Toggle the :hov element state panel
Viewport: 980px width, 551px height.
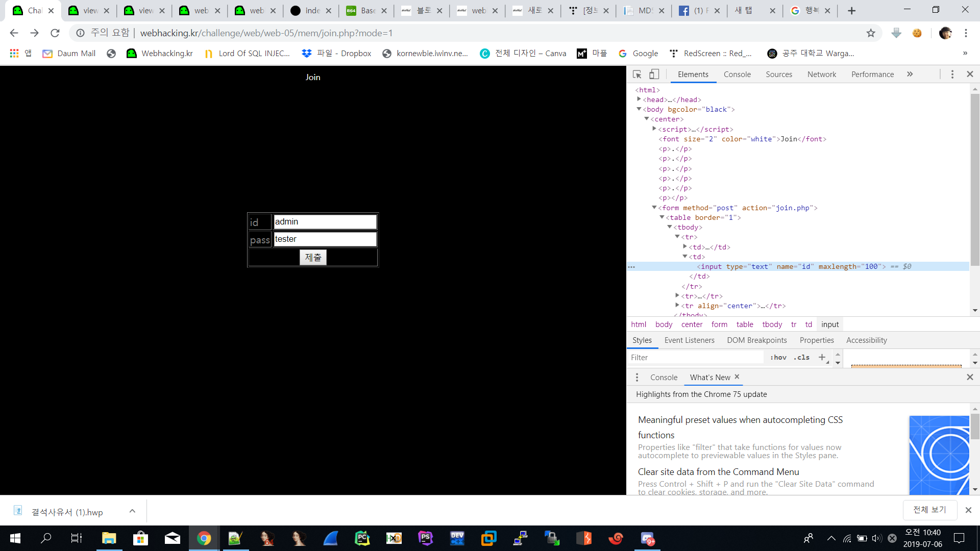pyautogui.click(x=778, y=357)
